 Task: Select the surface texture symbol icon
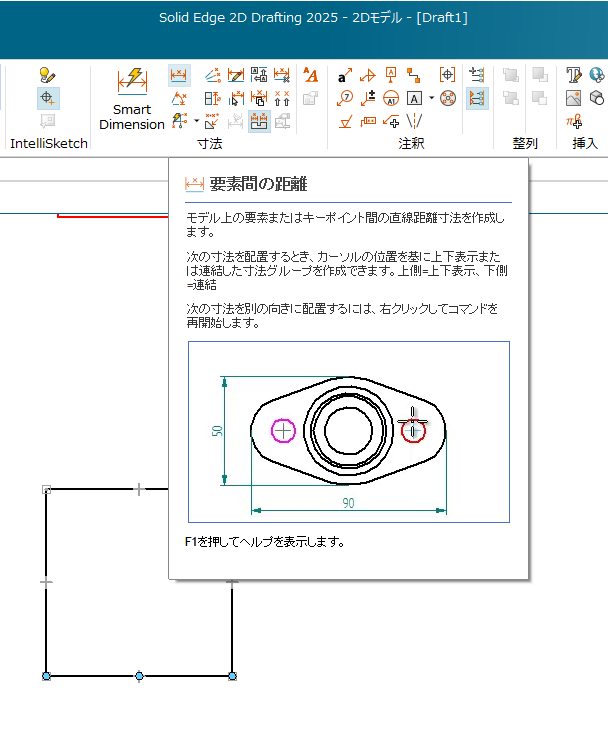pyautogui.click(x=346, y=121)
